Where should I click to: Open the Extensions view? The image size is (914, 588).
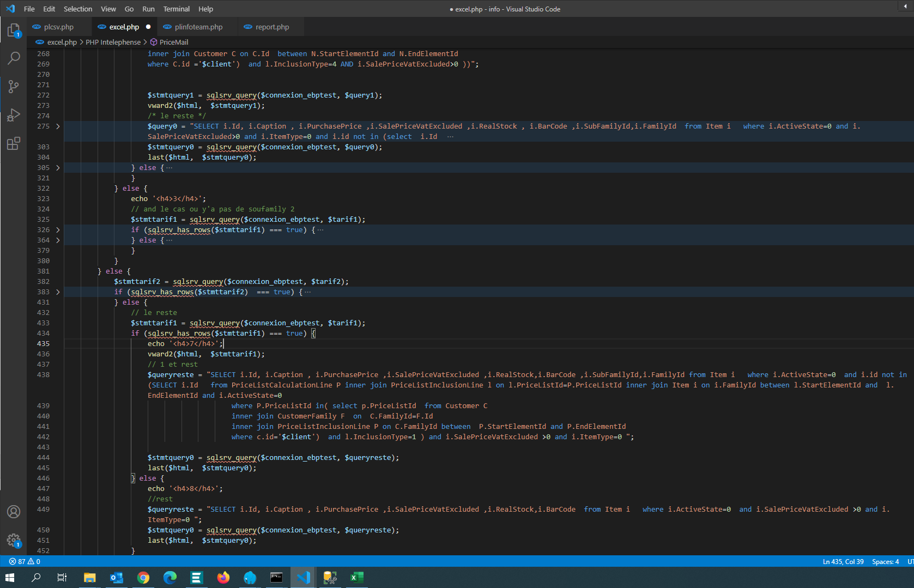(14, 143)
